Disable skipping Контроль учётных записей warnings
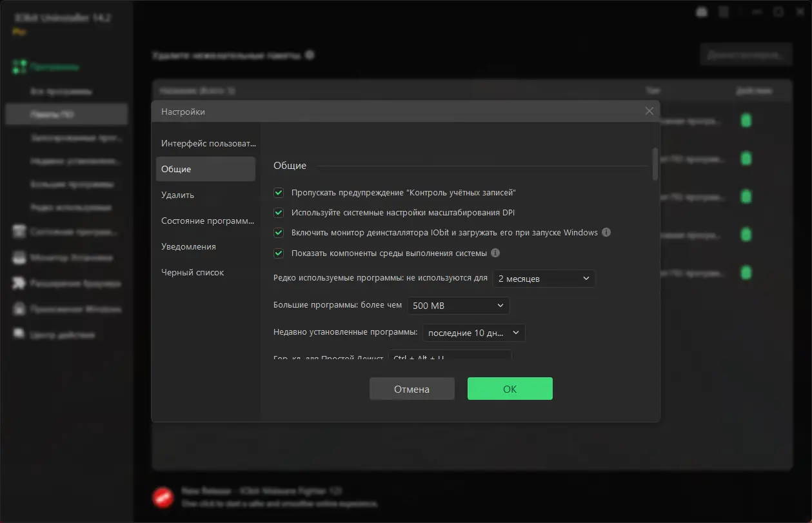The height and width of the screenshot is (523, 812). pyautogui.click(x=278, y=192)
